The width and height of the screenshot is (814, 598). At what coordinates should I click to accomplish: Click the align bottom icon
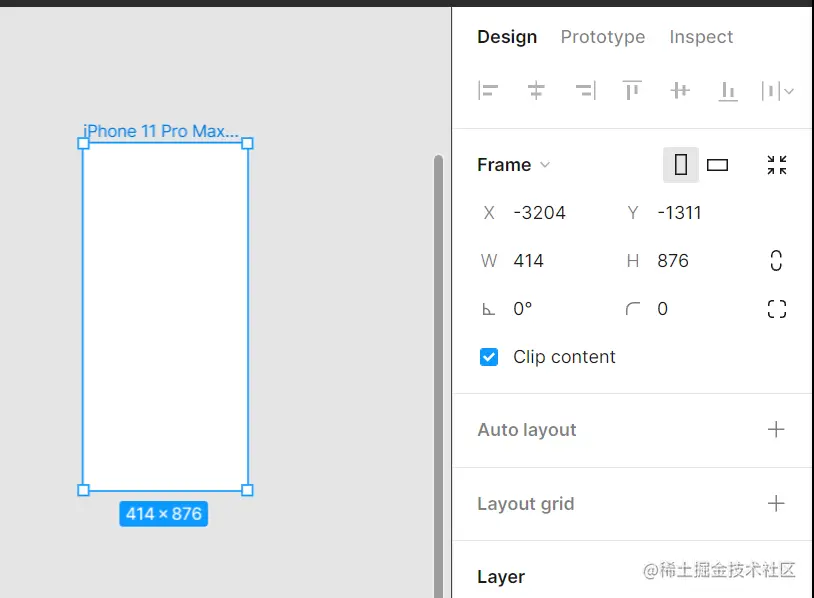(728, 91)
